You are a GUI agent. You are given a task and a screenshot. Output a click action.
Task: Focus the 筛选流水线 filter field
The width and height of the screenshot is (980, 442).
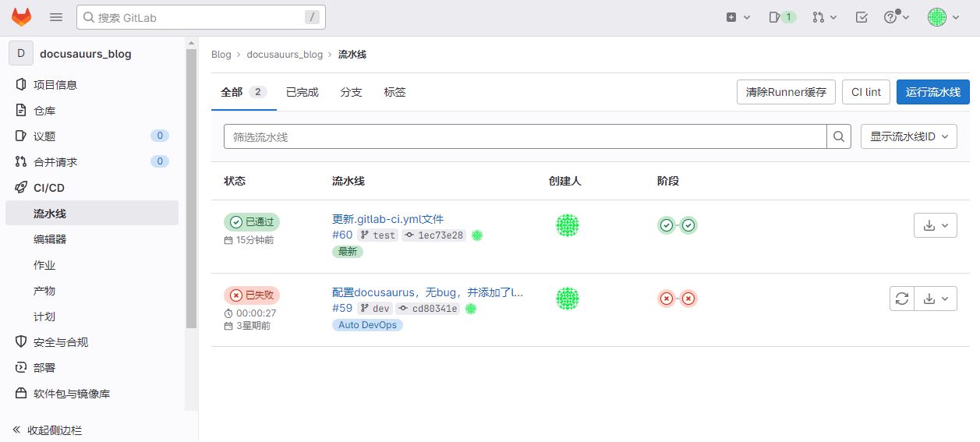pos(525,136)
